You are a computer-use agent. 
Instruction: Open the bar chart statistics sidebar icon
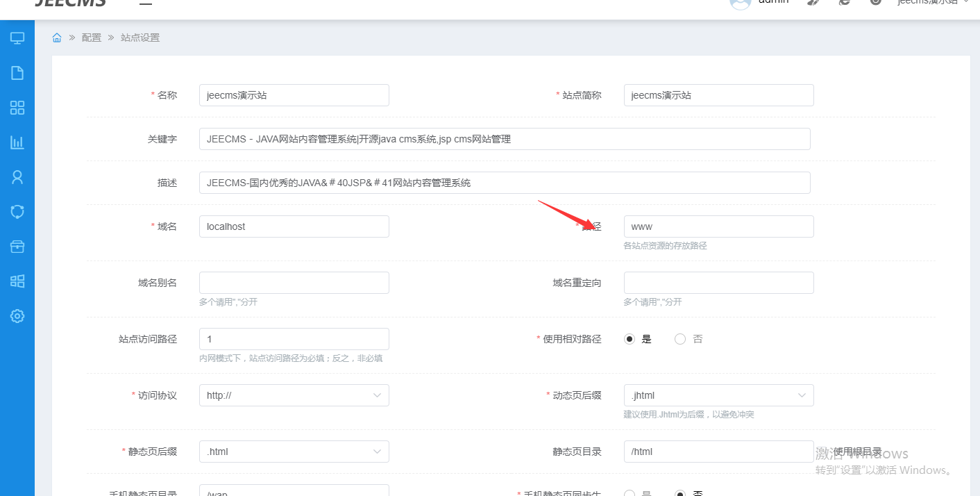pos(17,142)
